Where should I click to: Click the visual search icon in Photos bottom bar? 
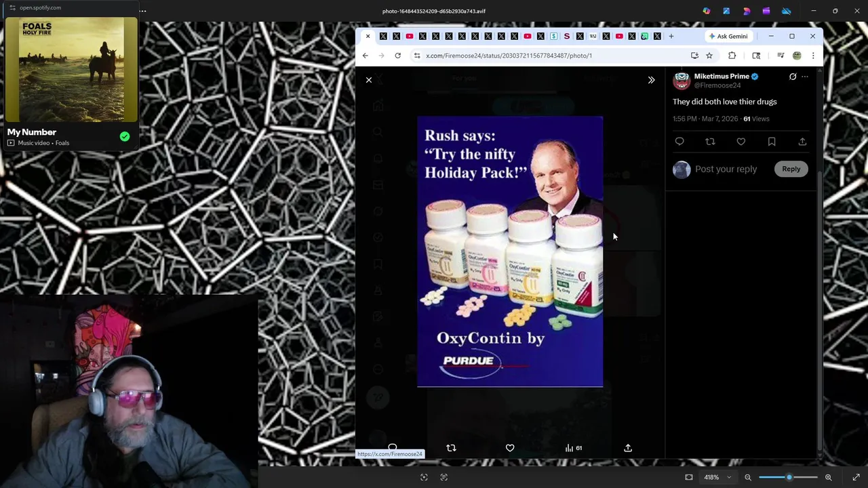pyautogui.click(x=424, y=477)
